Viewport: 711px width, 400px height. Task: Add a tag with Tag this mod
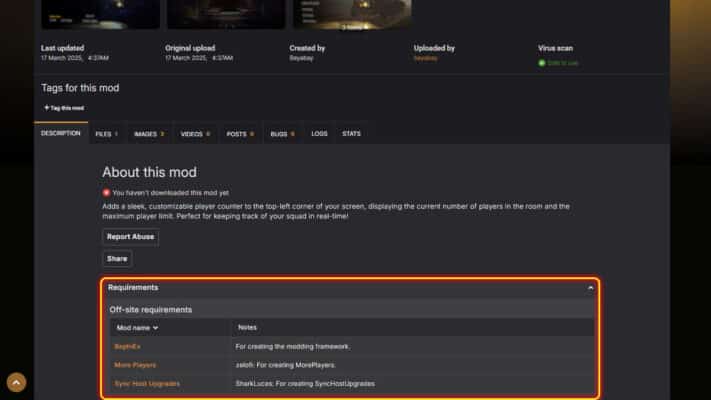pos(64,107)
